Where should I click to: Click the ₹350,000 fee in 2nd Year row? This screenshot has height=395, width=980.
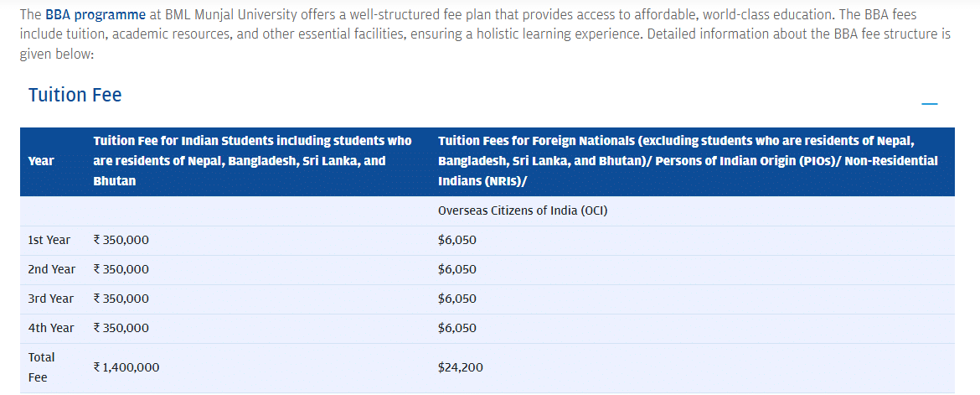point(121,269)
